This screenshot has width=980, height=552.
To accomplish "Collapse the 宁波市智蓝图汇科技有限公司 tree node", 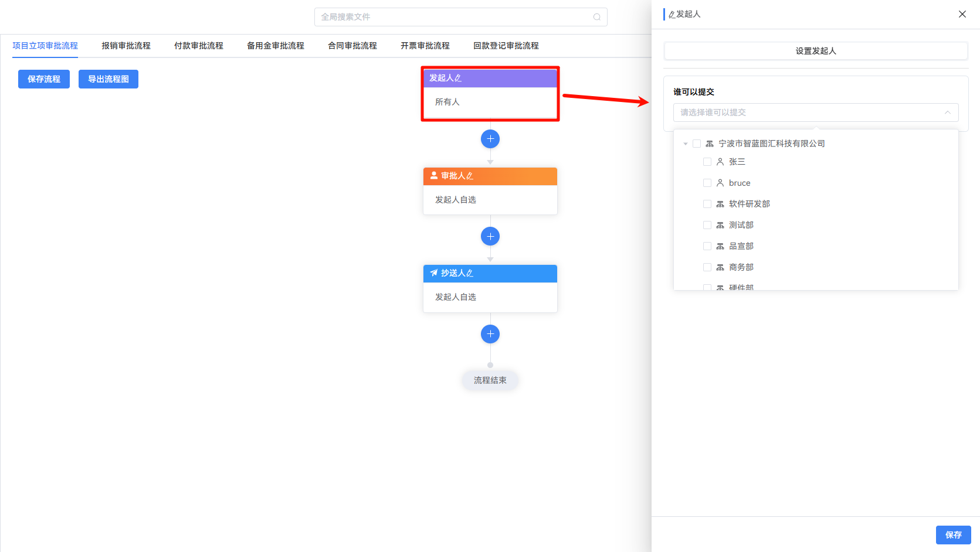I will [x=686, y=144].
